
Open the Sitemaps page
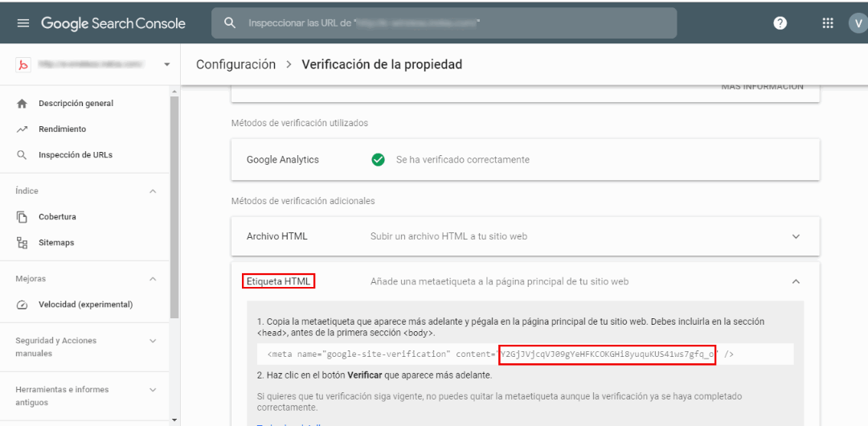coord(56,243)
